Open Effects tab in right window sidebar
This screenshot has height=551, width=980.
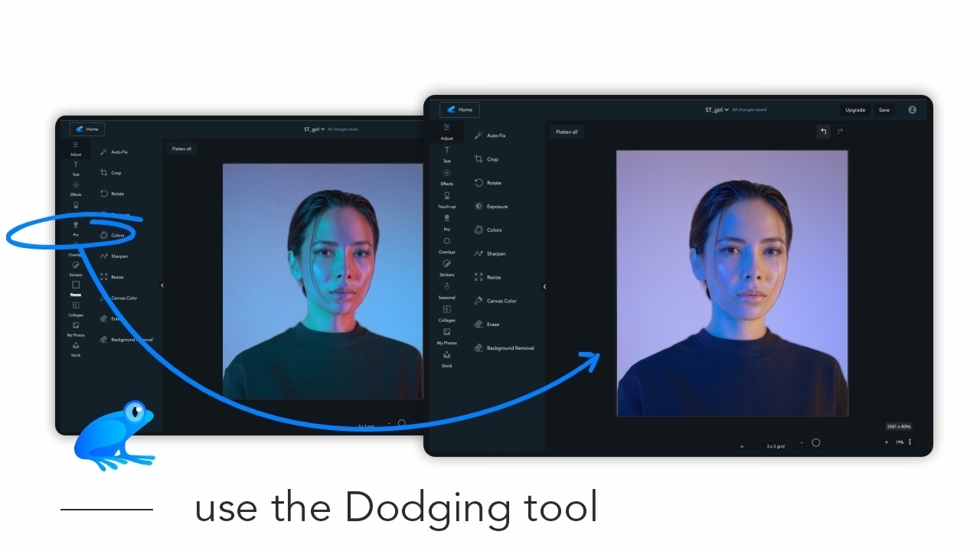[446, 178]
